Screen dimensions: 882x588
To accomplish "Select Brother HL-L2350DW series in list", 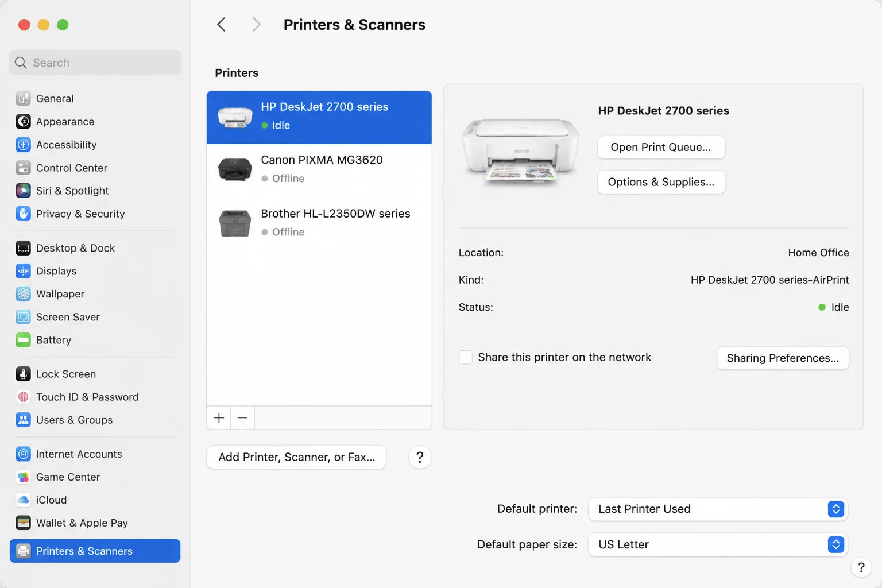I will 319,223.
